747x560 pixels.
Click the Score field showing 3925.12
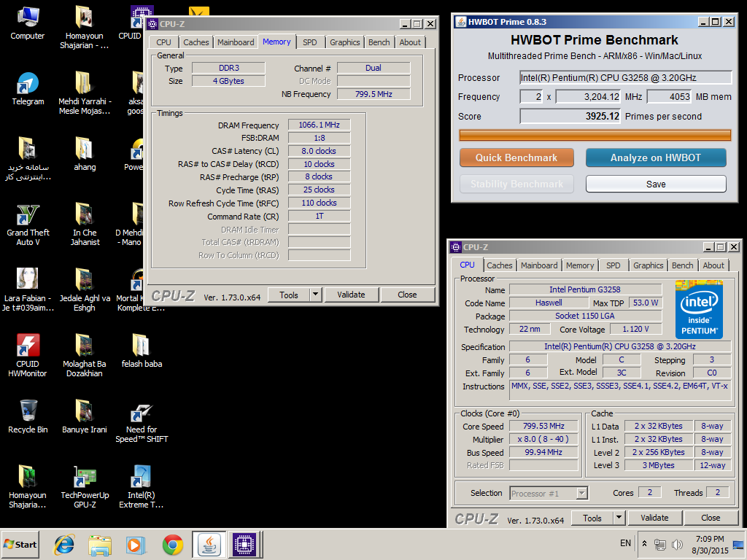pyautogui.click(x=570, y=116)
